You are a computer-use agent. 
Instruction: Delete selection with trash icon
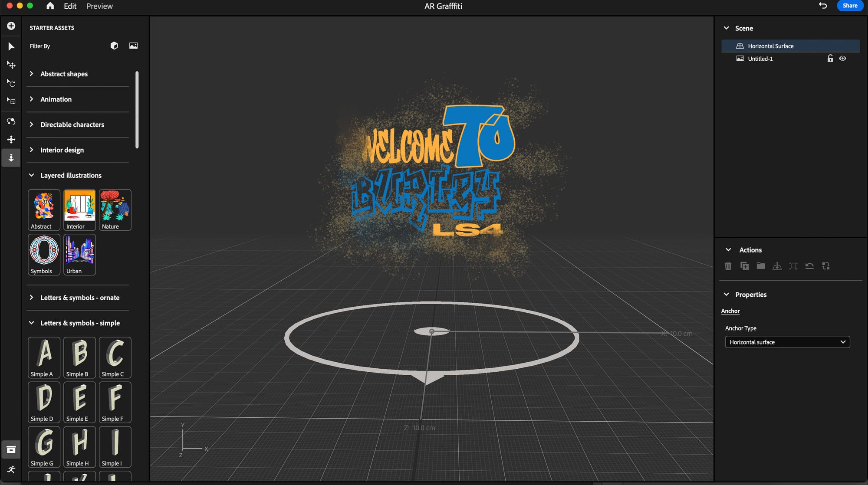pyautogui.click(x=728, y=266)
